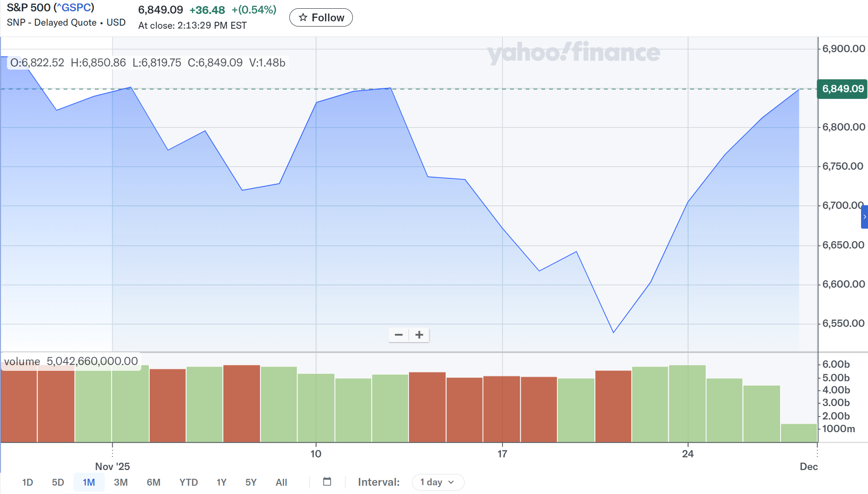Open the Interval 1 day dropdown
868x494 pixels.
pos(438,482)
